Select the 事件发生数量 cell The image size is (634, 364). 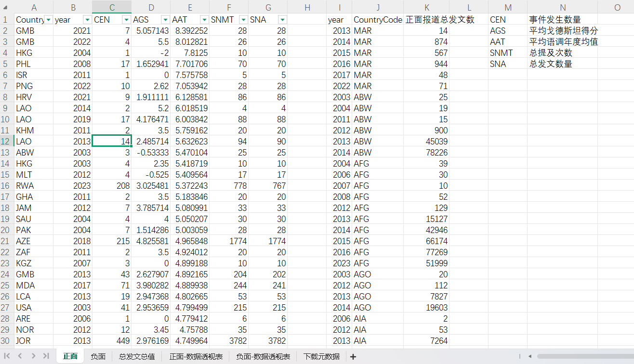[563, 20]
